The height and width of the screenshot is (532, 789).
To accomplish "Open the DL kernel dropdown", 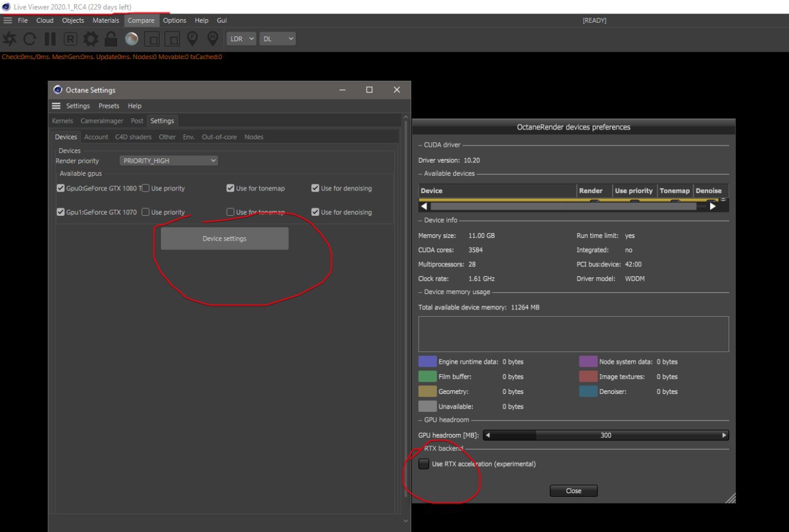I will coord(277,39).
